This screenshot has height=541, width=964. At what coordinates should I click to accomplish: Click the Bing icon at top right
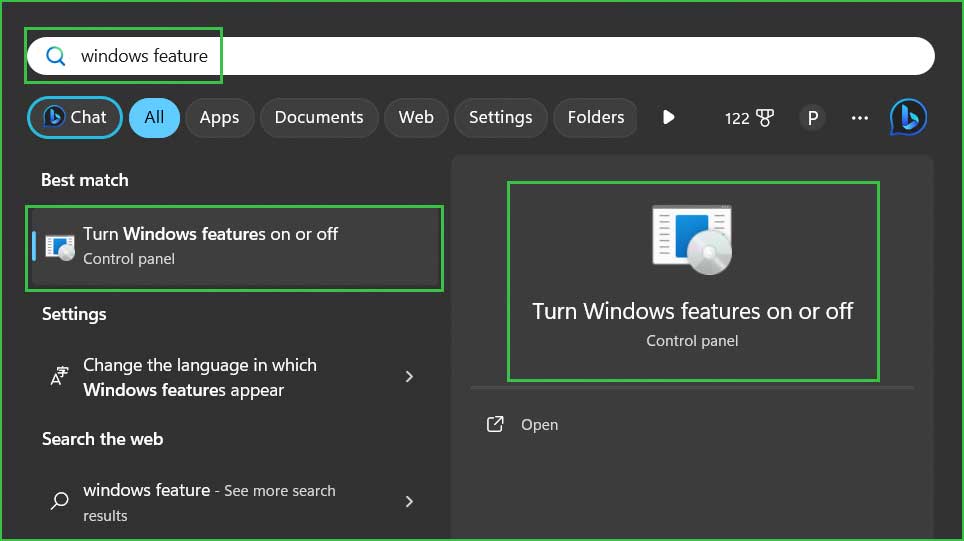pyautogui.click(x=908, y=117)
